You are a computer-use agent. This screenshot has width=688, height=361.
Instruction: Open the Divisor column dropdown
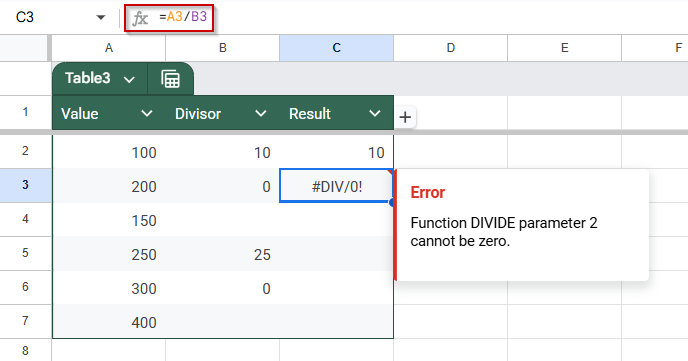coord(261,114)
